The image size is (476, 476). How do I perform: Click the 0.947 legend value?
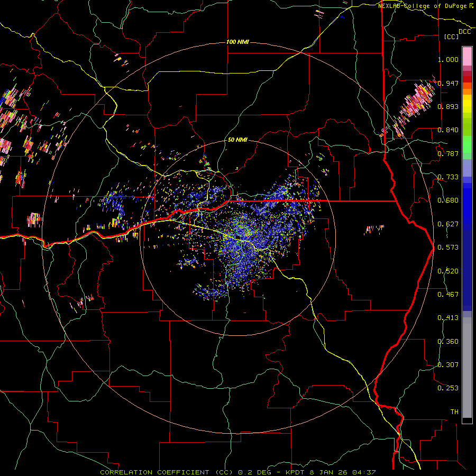(448, 83)
